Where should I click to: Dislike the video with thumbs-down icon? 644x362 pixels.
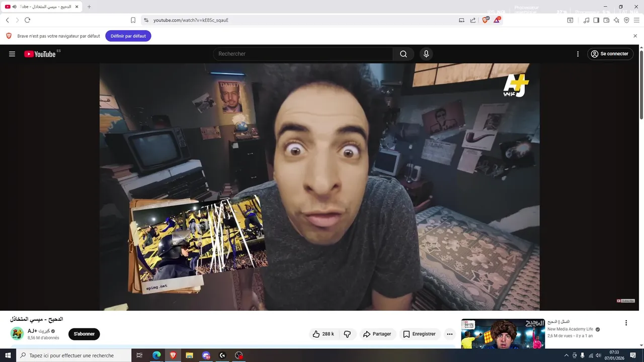(x=347, y=334)
